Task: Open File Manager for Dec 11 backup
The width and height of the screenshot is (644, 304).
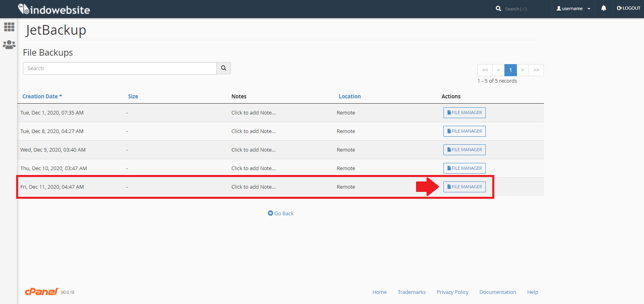Action: pos(464,187)
